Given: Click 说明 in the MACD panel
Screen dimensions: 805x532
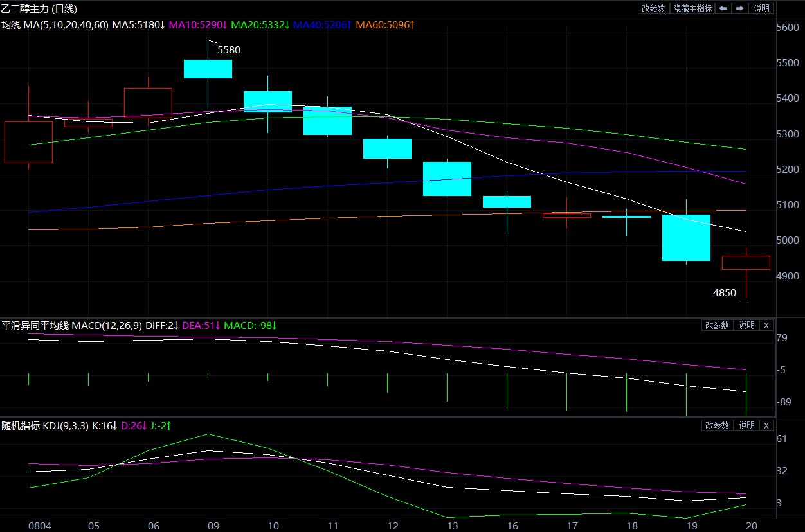Looking at the screenshot, I should pyautogui.click(x=746, y=325).
